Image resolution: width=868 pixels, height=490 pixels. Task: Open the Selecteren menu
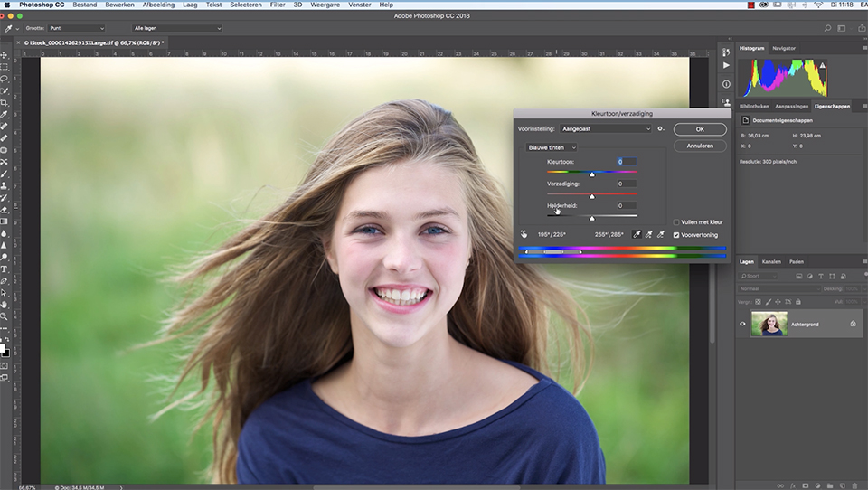point(246,5)
